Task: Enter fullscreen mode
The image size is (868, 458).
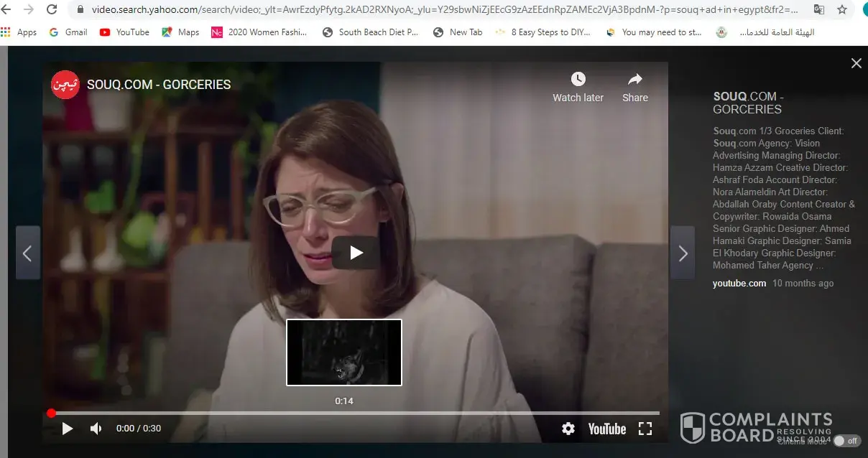Action: click(x=645, y=429)
